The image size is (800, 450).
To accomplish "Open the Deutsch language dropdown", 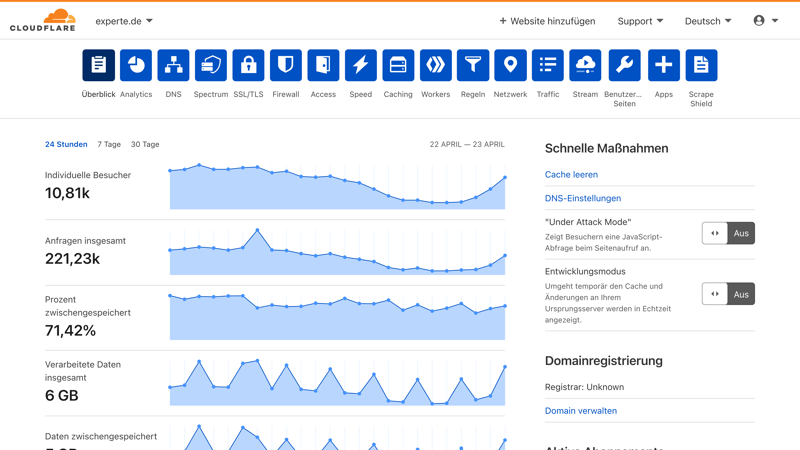I will [x=707, y=21].
